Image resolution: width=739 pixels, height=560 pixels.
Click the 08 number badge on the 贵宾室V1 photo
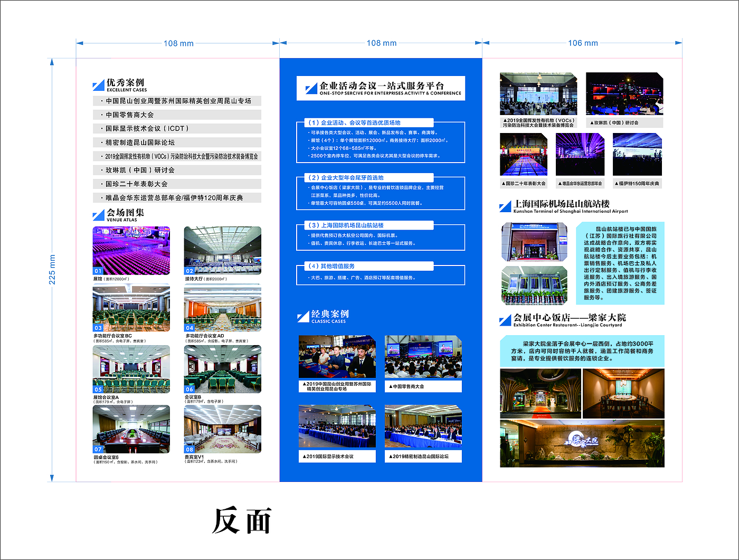click(x=190, y=449)
